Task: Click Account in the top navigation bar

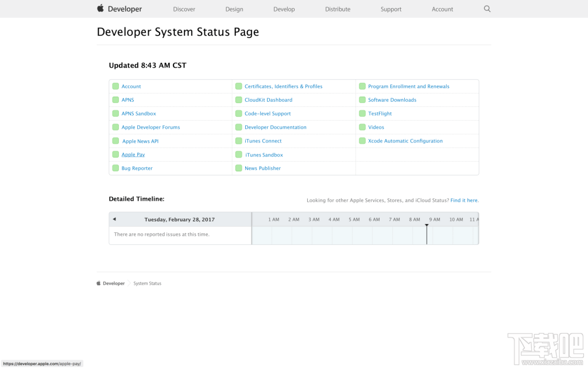Action: click(443, 9)
